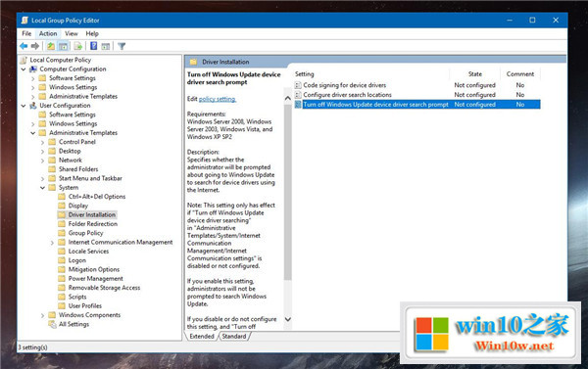
Task: Select Removable Storage Access tree item
Action: [x=104, y=288]
